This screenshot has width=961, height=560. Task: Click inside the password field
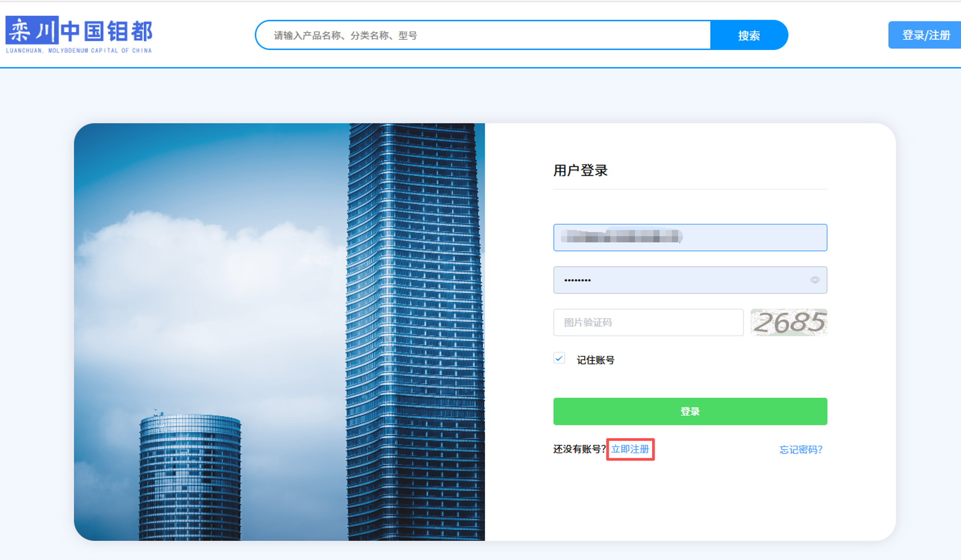(x=682, y=280)
